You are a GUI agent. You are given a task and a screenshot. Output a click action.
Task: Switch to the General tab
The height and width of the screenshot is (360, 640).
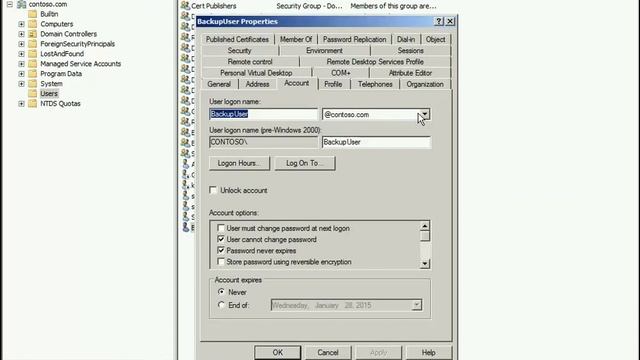point(219,84)
